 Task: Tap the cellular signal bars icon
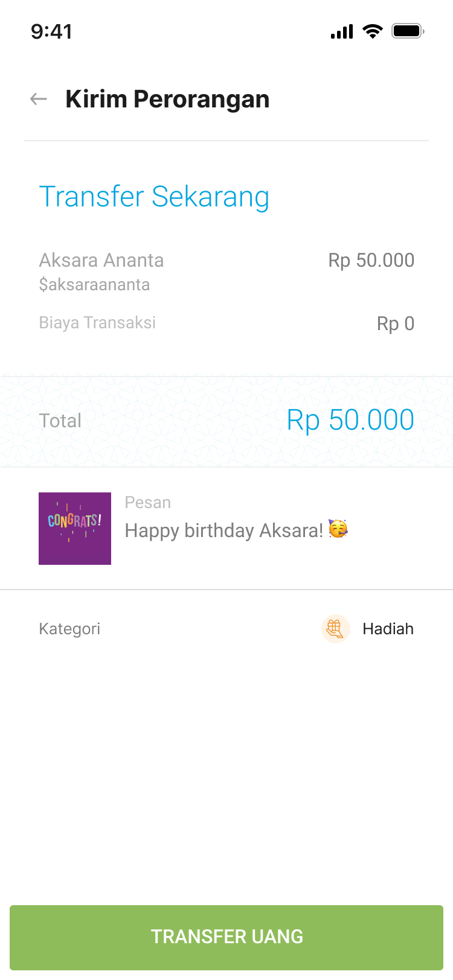(x=342, y=32)
